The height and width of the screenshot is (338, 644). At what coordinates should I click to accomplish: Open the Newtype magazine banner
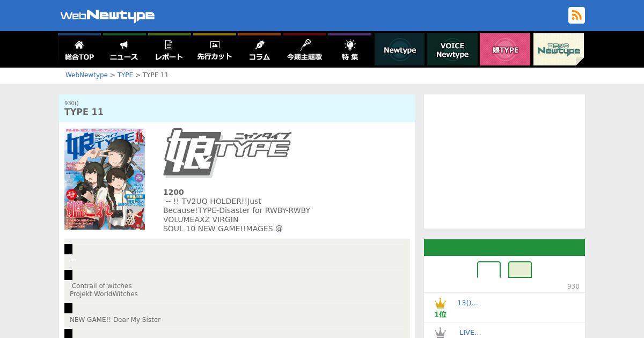click(x=399, y=49)
